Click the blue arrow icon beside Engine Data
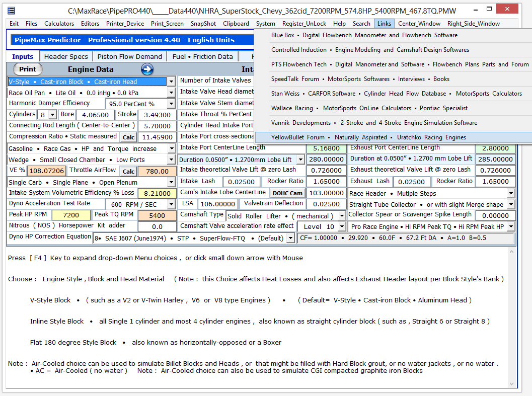Screen dimensions: 532x396 (x=147, y=69)
